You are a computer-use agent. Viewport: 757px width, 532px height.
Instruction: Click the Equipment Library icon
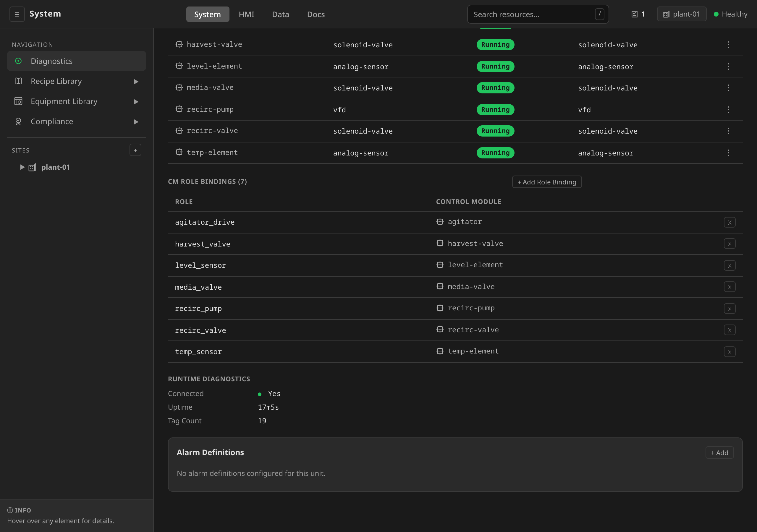18,101
